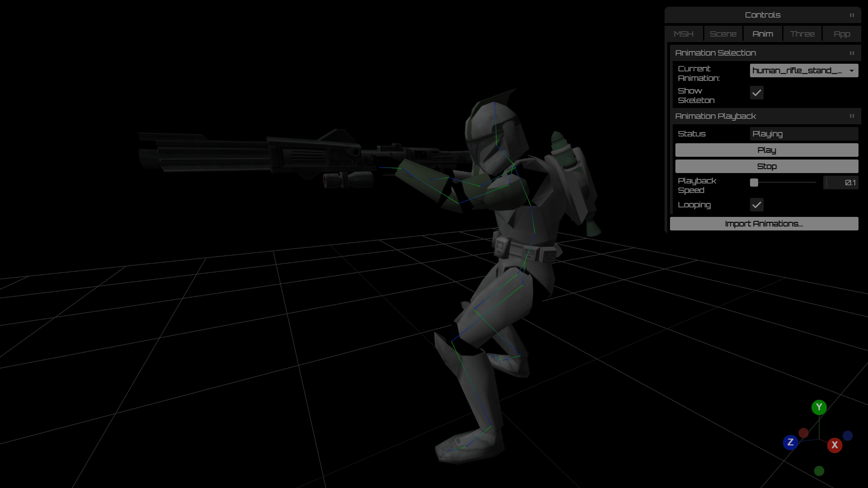Image resolution: width=868 pixels, height=488 pixels.
Task: Collapse the Animation Selection section
Action: click(x=852, y=53)
